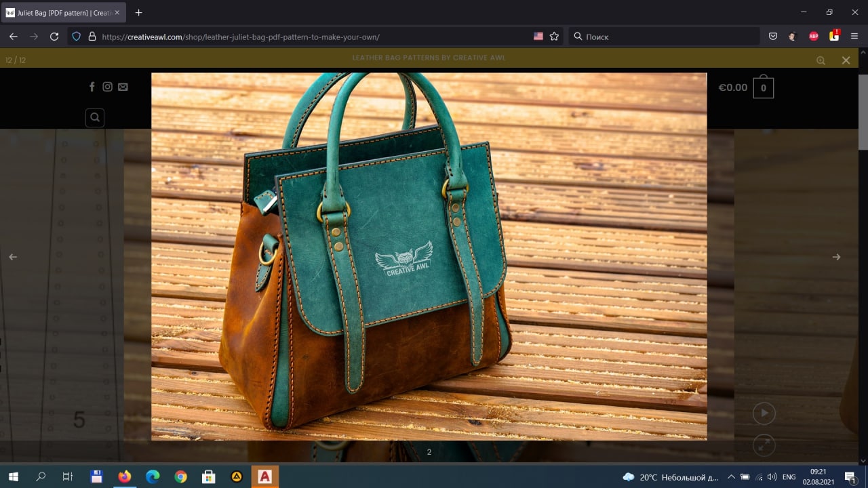
Task: Open the Facebook social icon
Action: [x=92, y=87]
